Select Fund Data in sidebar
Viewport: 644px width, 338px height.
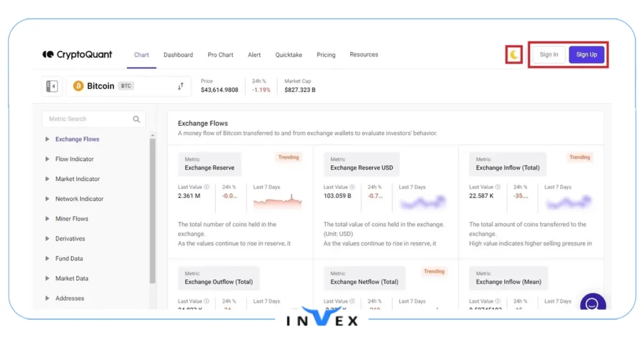[69, 258]
